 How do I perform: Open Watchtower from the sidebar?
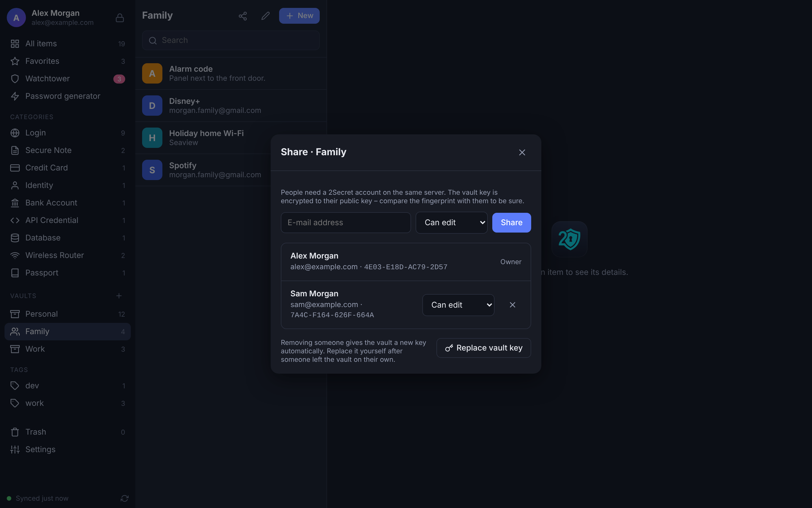(67, 79)
